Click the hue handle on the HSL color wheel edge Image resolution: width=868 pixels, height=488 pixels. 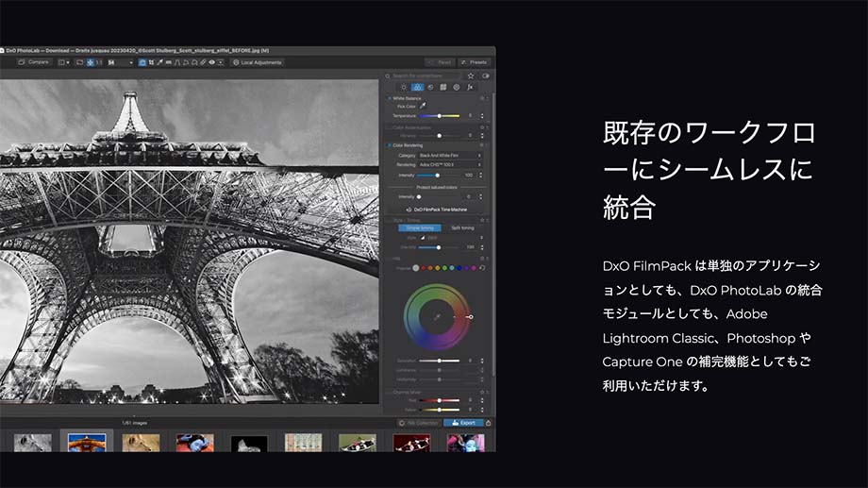(x=470, y=317)
